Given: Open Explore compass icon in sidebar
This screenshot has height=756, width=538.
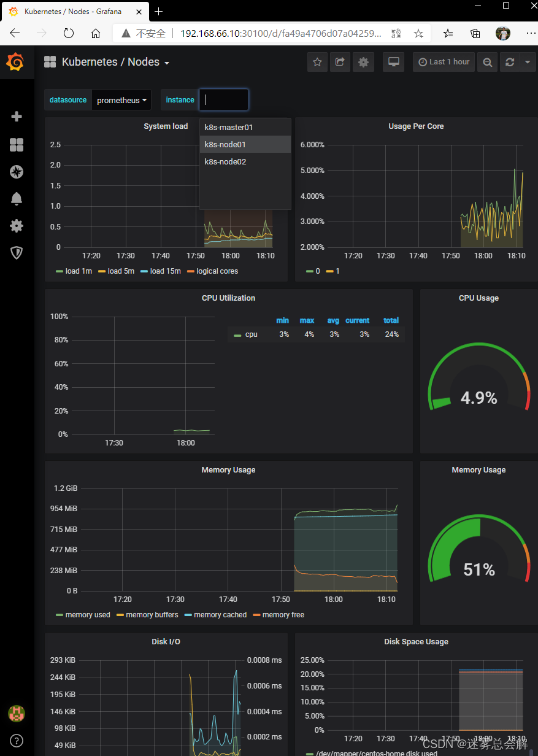Looking at the screenshot, I should tap(17, 172).
